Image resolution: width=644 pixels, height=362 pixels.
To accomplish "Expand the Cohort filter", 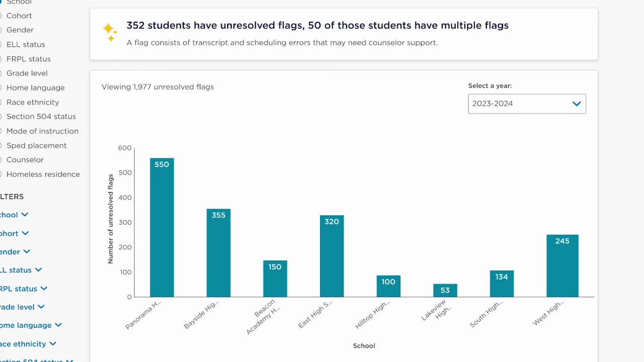I will (25, 233).
